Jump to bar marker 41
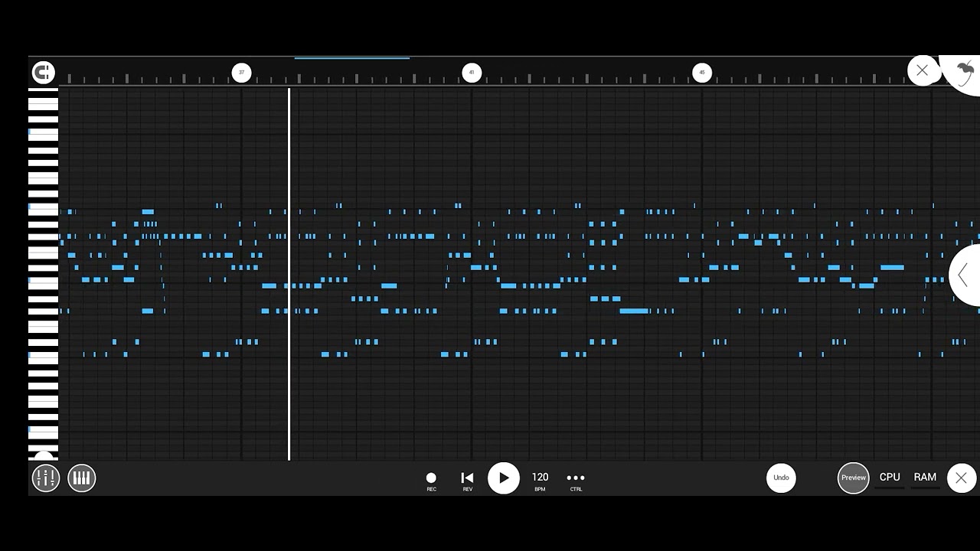The height and width of the screenshot is (551, 980). coord(472,73)
